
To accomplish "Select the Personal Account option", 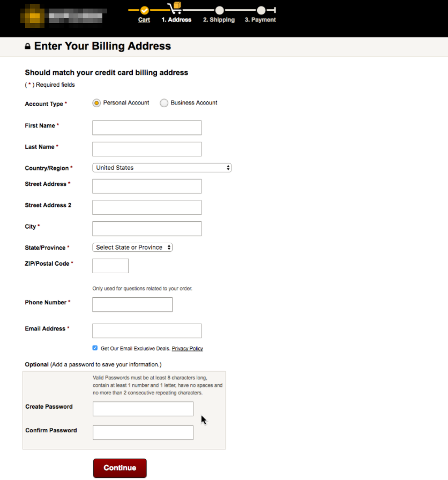I will coord(96,103).
